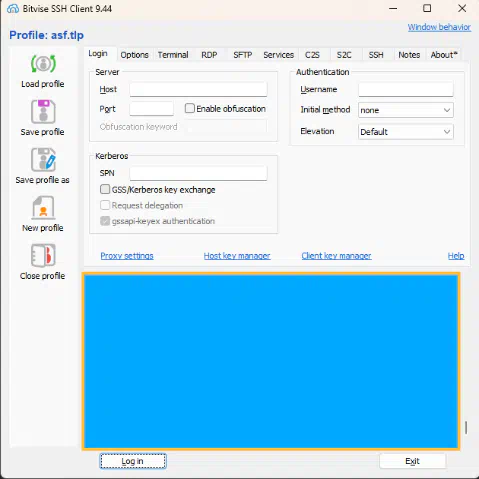Open the C2S tab

[x=312, y=55]
